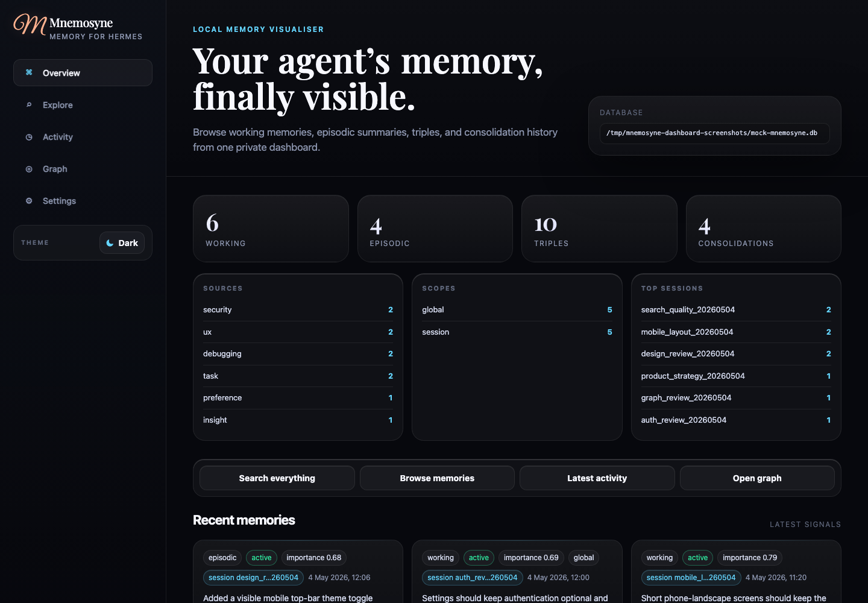
Task: Click timestamp 4 May 2026, 11:20
Action: click(x=776, y=578)
